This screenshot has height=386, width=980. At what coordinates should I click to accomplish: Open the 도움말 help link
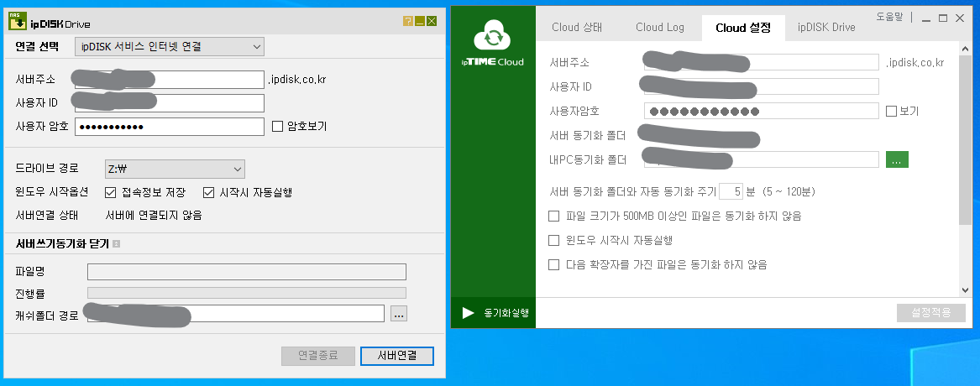click(x=890, y=18)
